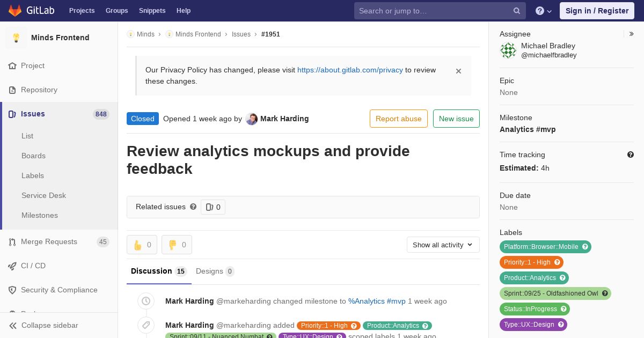Open the %Analytics #mvp milestone link
The image size is (644, 338).
tap(377, 301)
